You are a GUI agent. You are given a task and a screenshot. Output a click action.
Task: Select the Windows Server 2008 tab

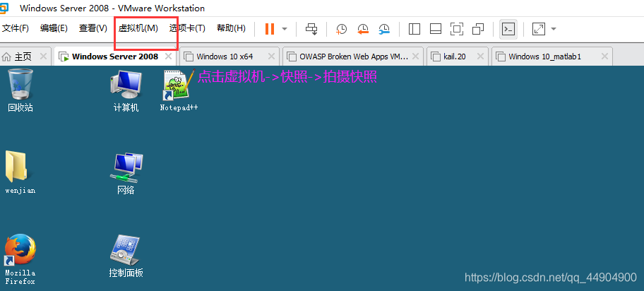(115, 57)
